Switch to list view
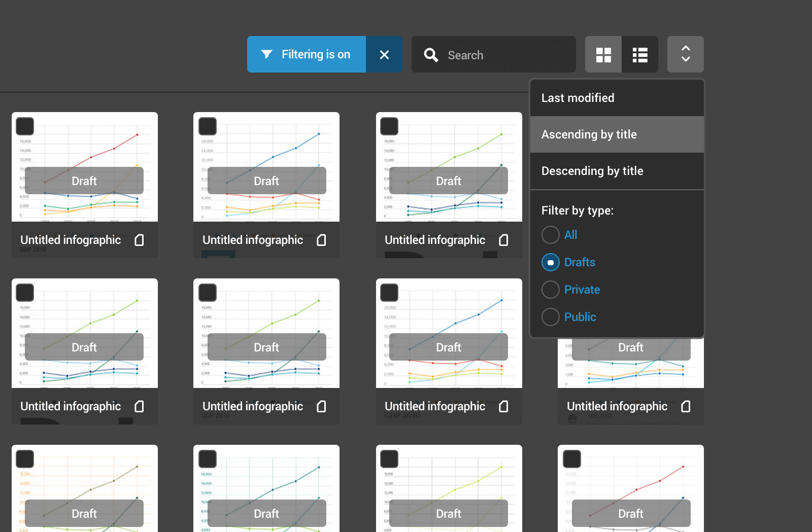The image size is (812, 532). point(640,54)
